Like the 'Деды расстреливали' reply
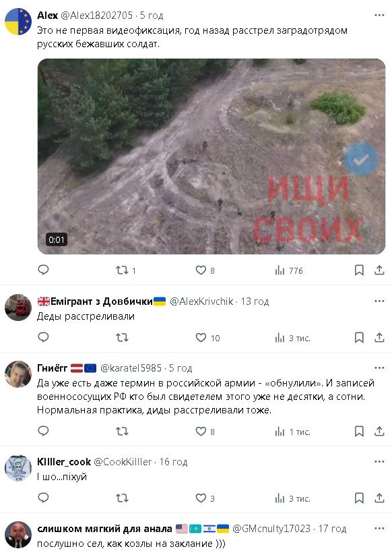The height and width of the screenshot is (553, 392). click(207, 338)
